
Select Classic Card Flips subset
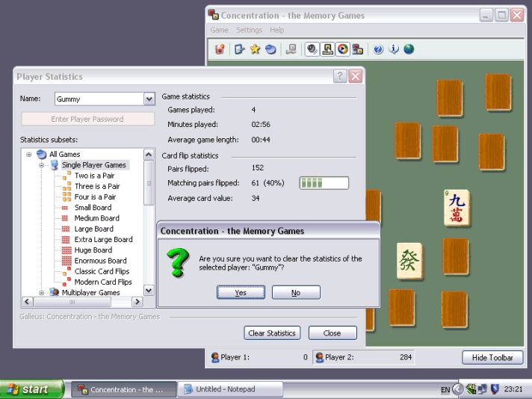(102, 271)
